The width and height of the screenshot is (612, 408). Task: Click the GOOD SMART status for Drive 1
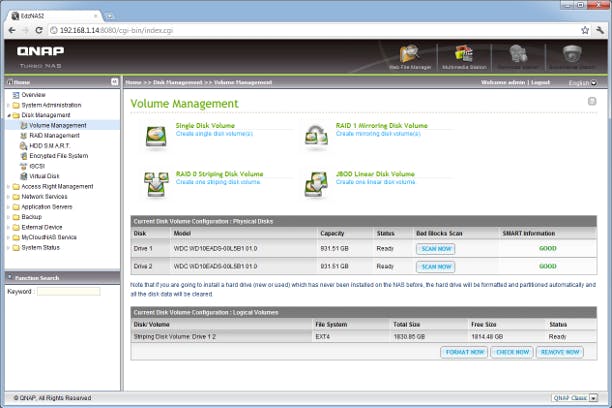click(x=548, y=248)
